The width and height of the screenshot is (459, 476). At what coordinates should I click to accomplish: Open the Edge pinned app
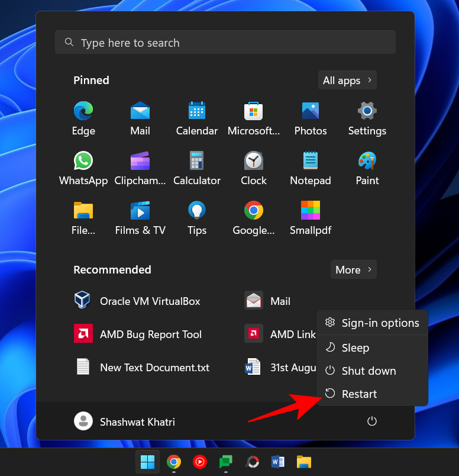click(83, 118)
